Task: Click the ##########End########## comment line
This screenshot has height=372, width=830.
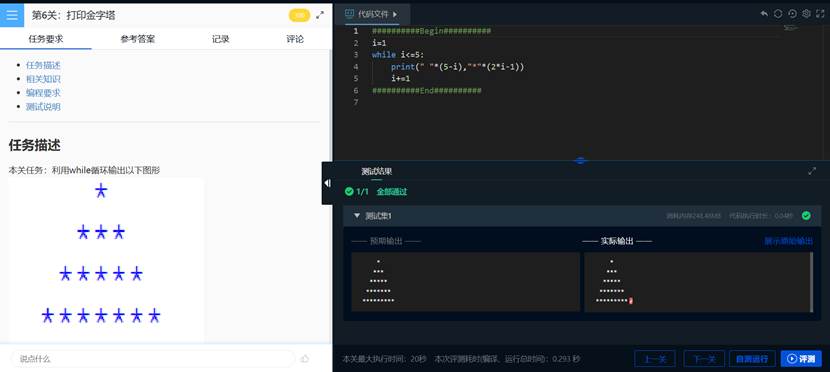Action: coord(427,90)
